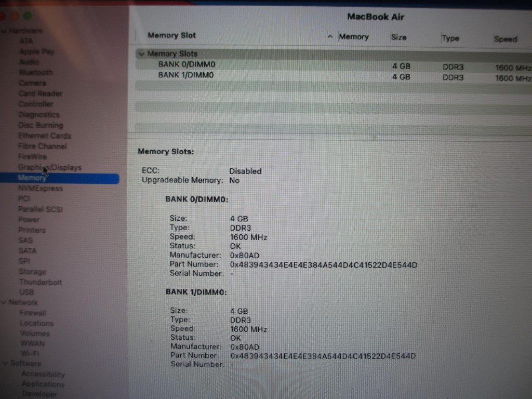
Task: Click the Upgradeable Memory value No
Action: click(234, 180)
